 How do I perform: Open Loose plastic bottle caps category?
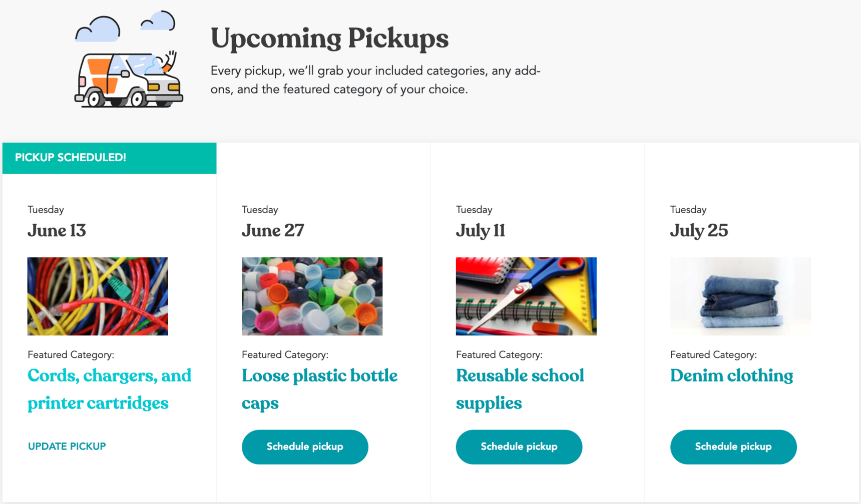pos(319,389)
